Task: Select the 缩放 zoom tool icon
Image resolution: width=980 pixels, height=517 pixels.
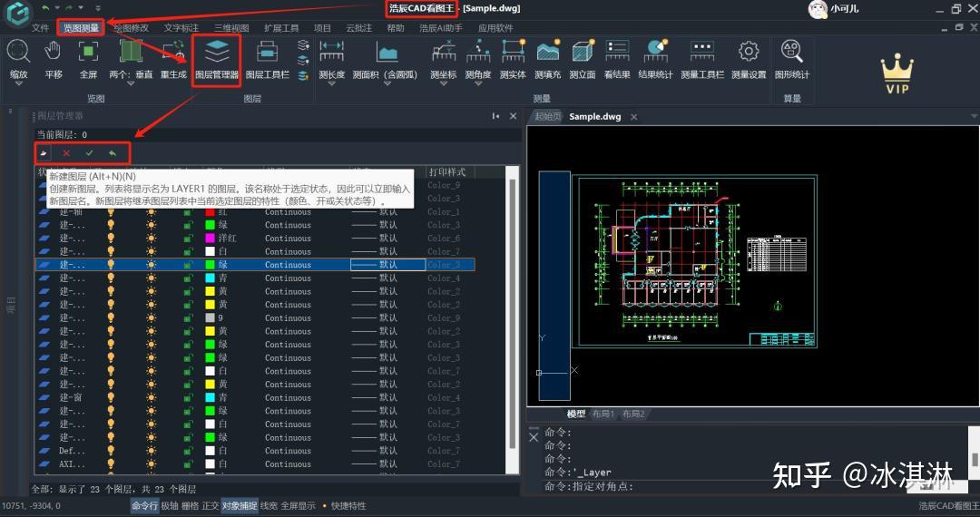Action: 18,52
